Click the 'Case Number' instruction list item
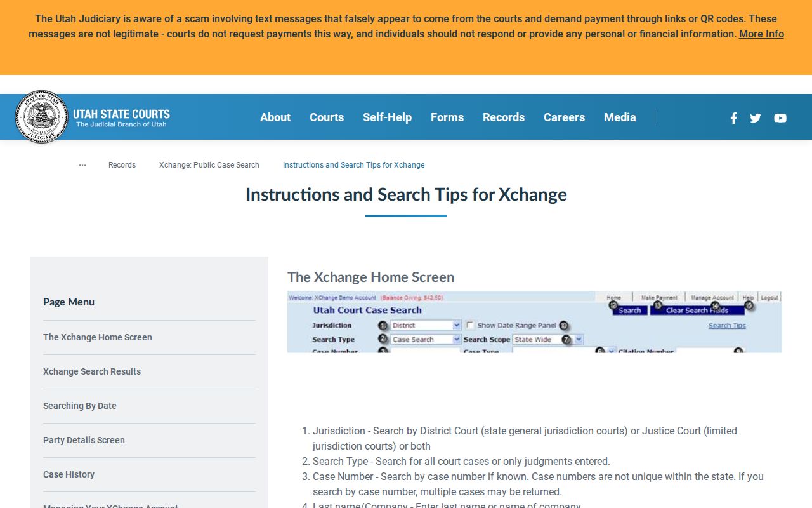The width and height of the screenshot is (812, 508). pyautogui.click(x=538, y=484)
